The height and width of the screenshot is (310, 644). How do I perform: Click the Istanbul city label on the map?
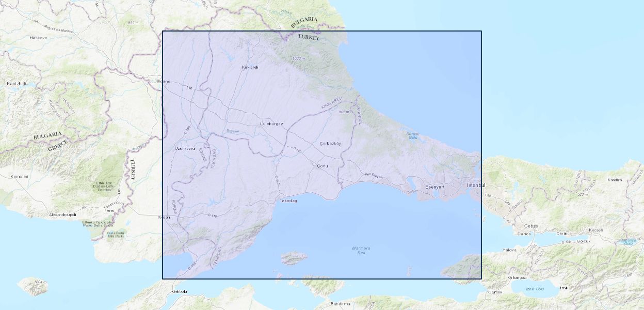click(476, 185)
